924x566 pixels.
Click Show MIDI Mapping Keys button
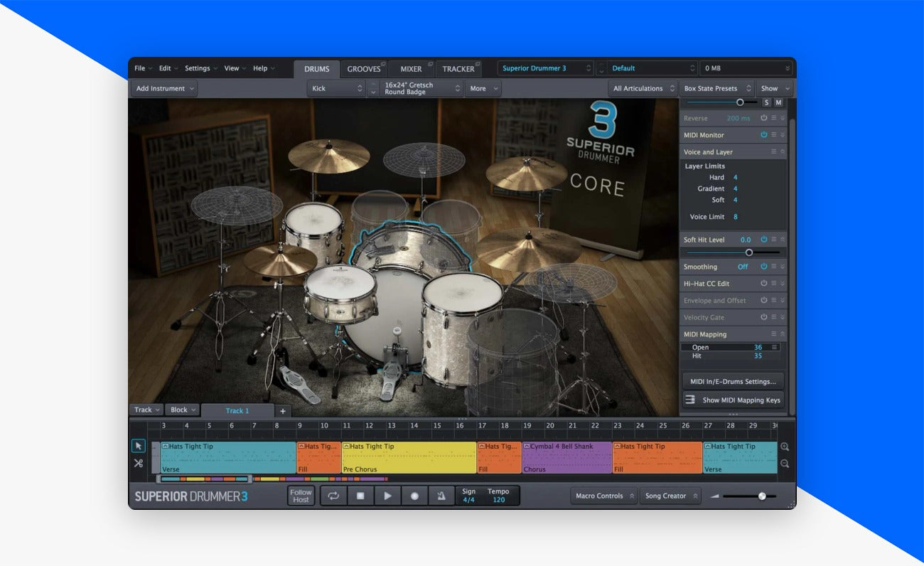[x=733, y=400]
